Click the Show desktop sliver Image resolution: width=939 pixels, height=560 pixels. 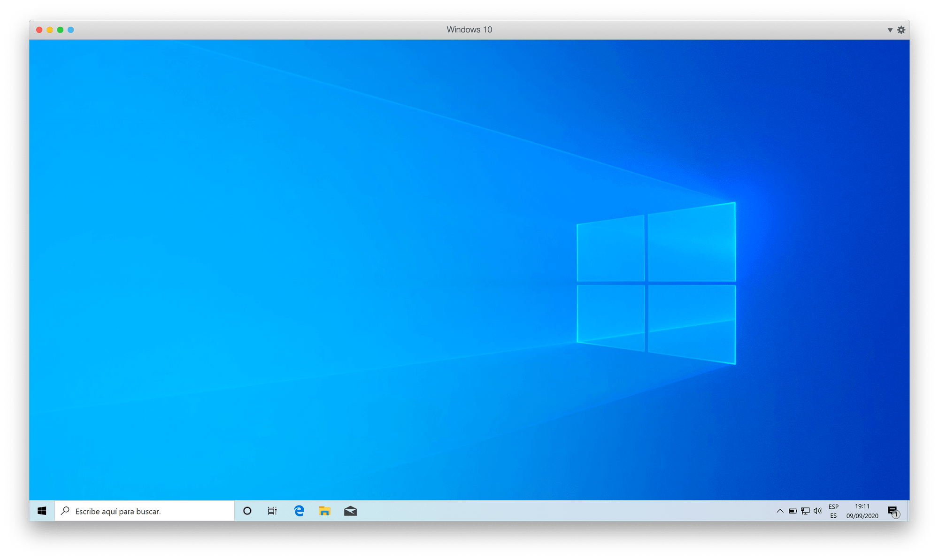(908, 511)
